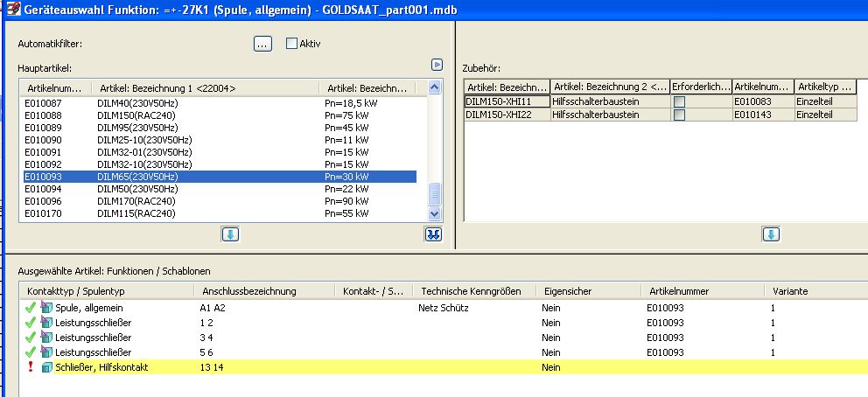Click the Hauptartikel scrollbar thumb
The width and height of the screenshot is (868, 397).
(435, 195)
